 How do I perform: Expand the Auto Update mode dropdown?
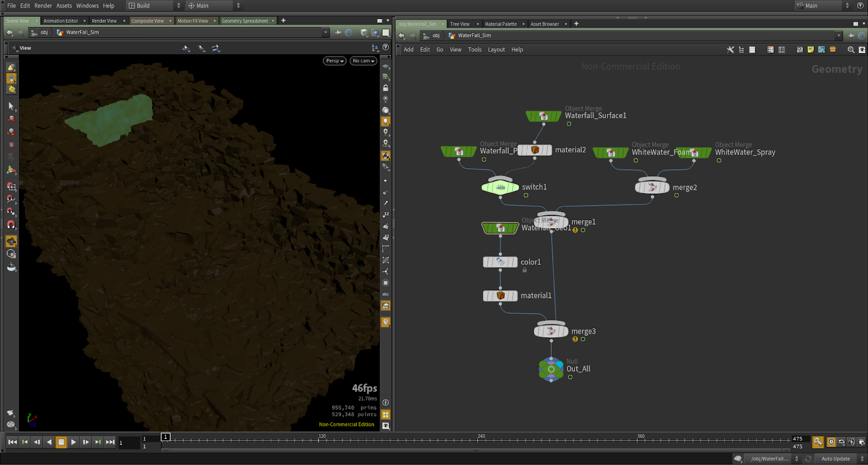862,458
